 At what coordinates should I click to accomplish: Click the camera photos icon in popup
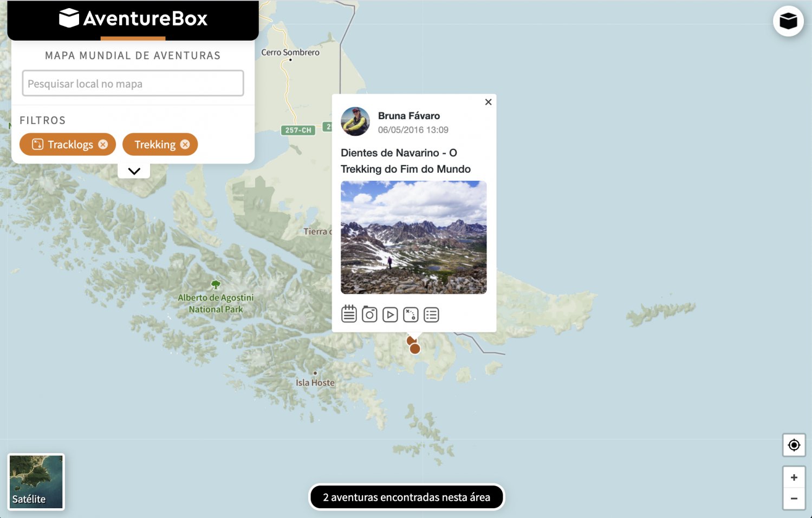369,314
